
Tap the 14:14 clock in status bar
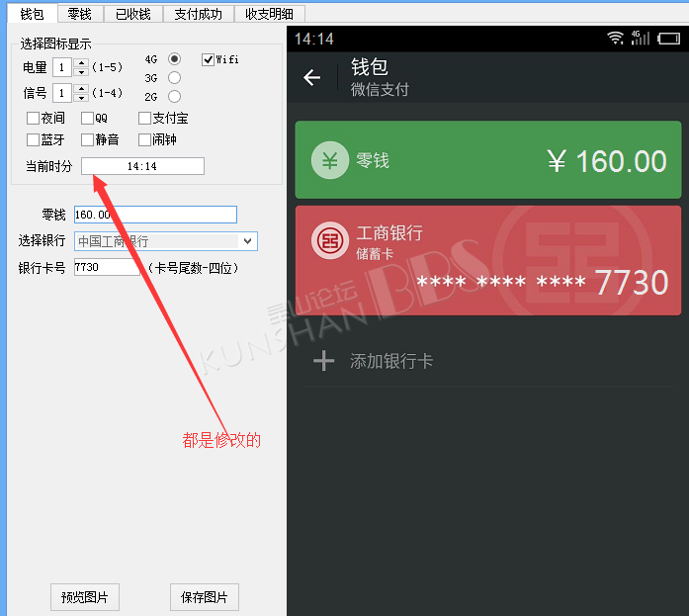tap(314, 40)
